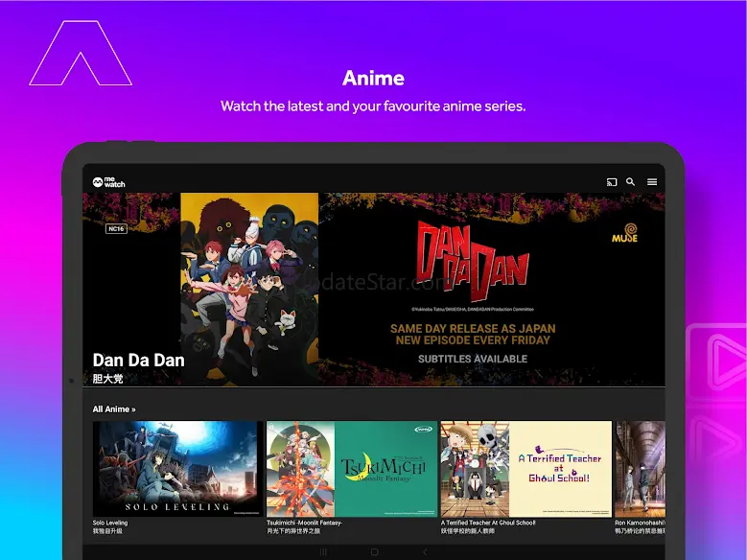Click the Dan Da Dan title text
The image size is (747, 560).
click(139, 361)
